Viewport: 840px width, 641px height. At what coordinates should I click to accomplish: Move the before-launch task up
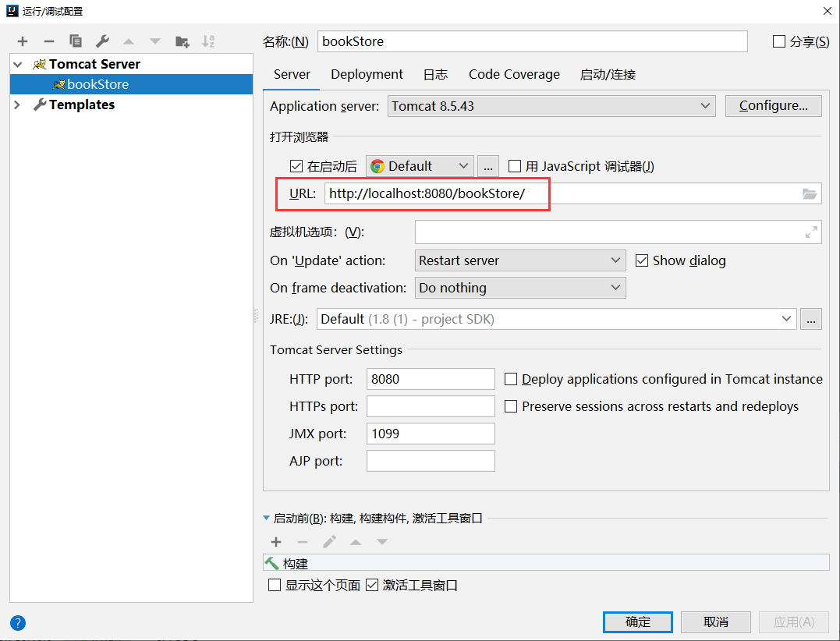[356, 542]
